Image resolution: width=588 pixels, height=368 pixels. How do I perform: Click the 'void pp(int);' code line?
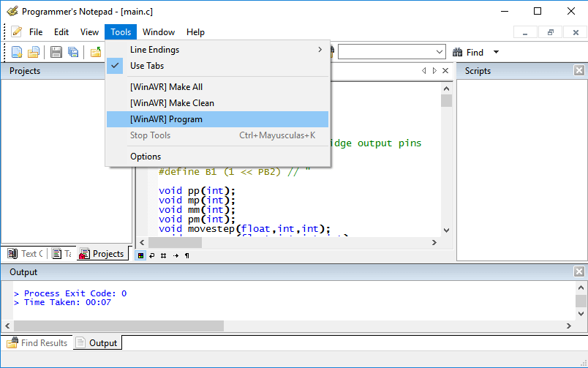[197, 190]
